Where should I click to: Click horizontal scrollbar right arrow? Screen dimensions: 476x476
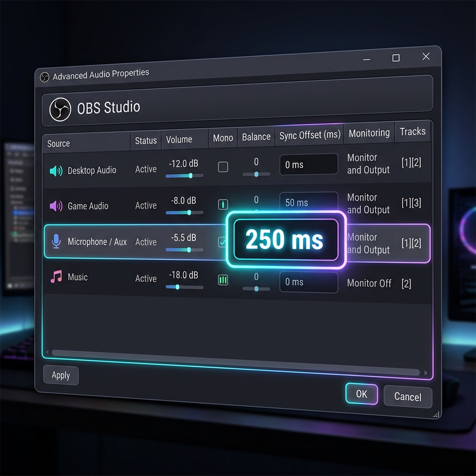pyautogui.click(x=426, y=373)
